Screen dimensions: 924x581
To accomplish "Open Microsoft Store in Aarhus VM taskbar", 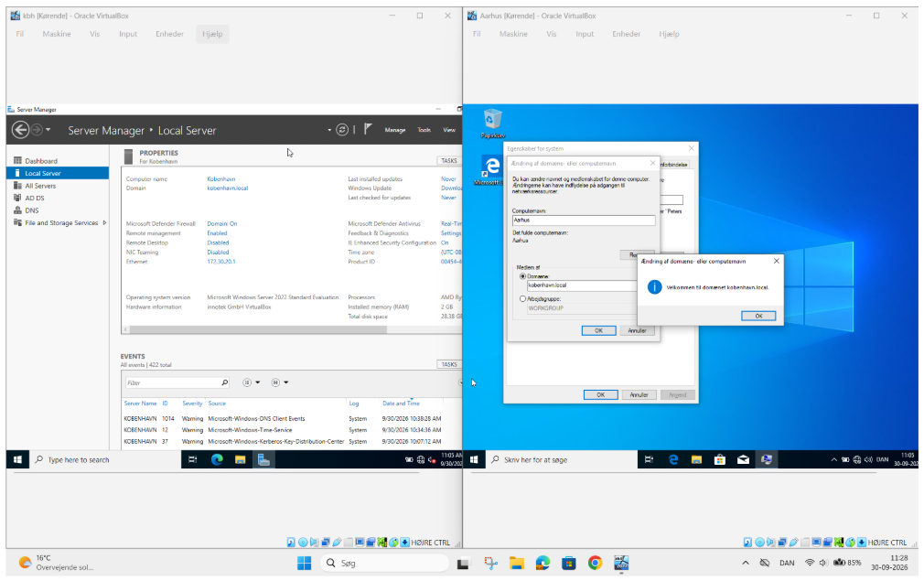I will click(719, 459).
